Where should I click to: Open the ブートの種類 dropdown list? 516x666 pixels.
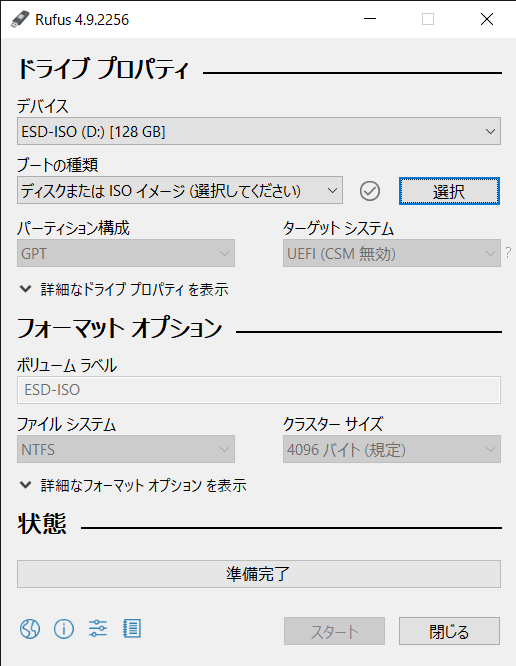pyautogui.click(x=180, y=190)
